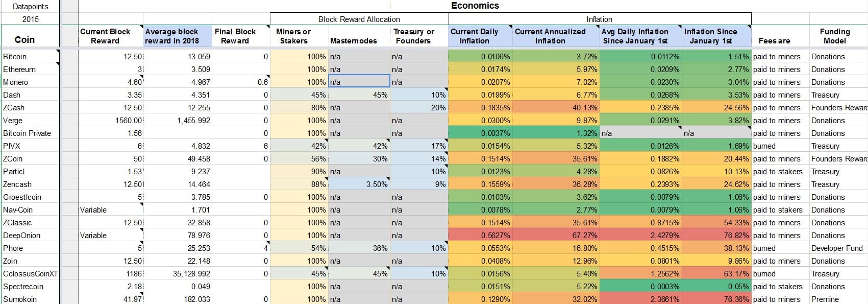The height and width of the screenshot is (304, 868).
Task: Click Sumokoin avg daily inflation 2.3661%
Action: tap(640, 299)
